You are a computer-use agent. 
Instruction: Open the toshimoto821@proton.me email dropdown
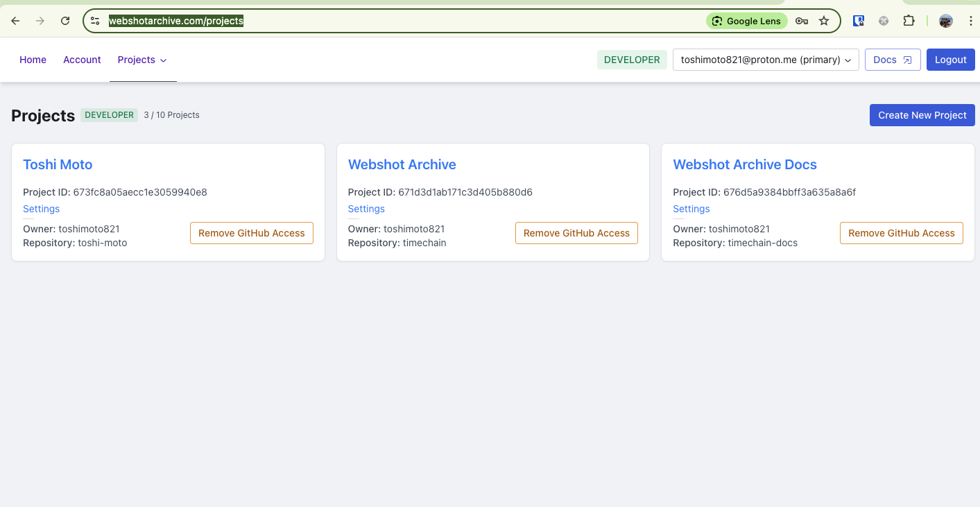pyautogui.click(x=766, y=60)
